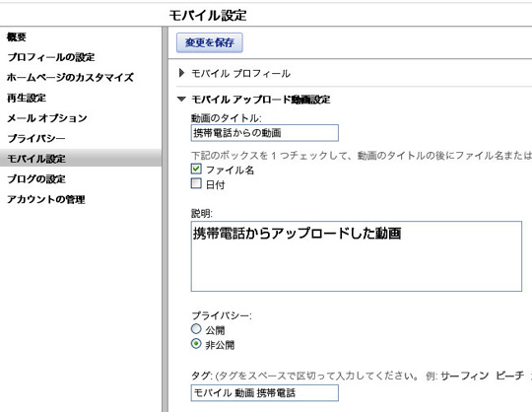Image resolution: width=532 pixels, height=412 pixels.
Task: Open 概要 in the sidebar
Action: click(17, 37)
